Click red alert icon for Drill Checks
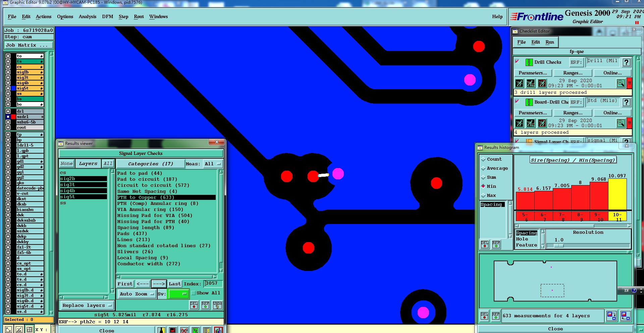The width and height of the screenshot is (644, 333). click(x=630, y=83)
